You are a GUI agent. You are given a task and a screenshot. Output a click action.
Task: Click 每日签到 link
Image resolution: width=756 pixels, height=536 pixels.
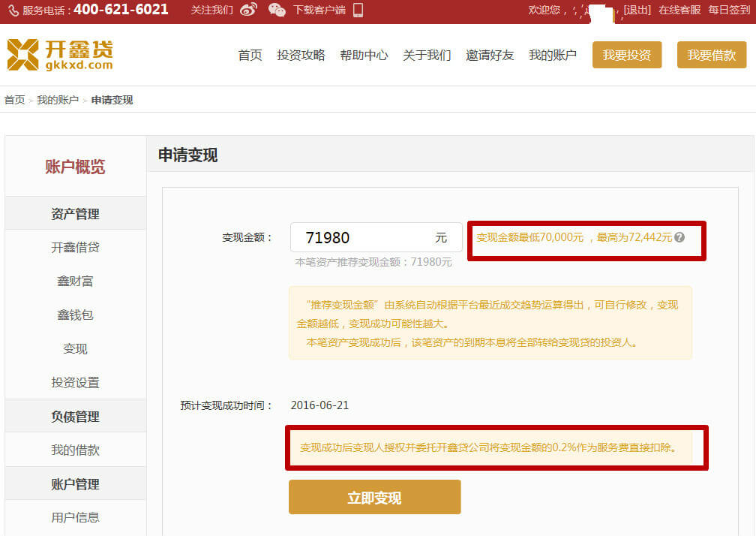[x=729, y=10]
